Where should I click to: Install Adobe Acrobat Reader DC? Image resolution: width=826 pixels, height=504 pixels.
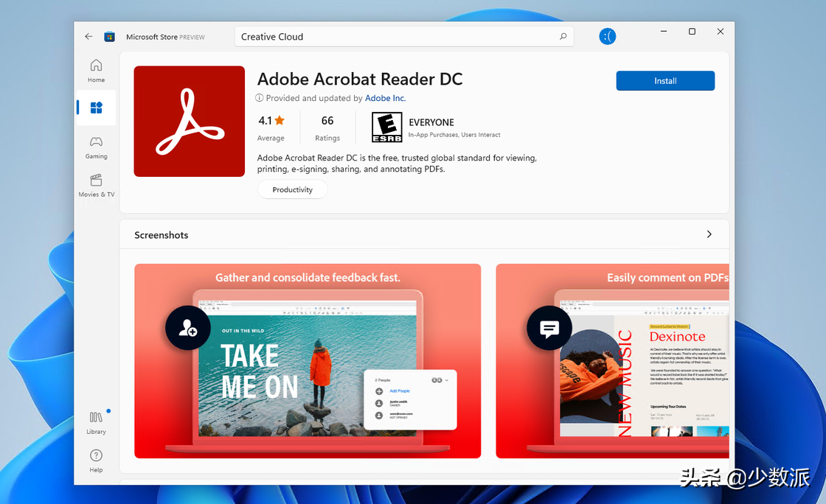point(665,80)
